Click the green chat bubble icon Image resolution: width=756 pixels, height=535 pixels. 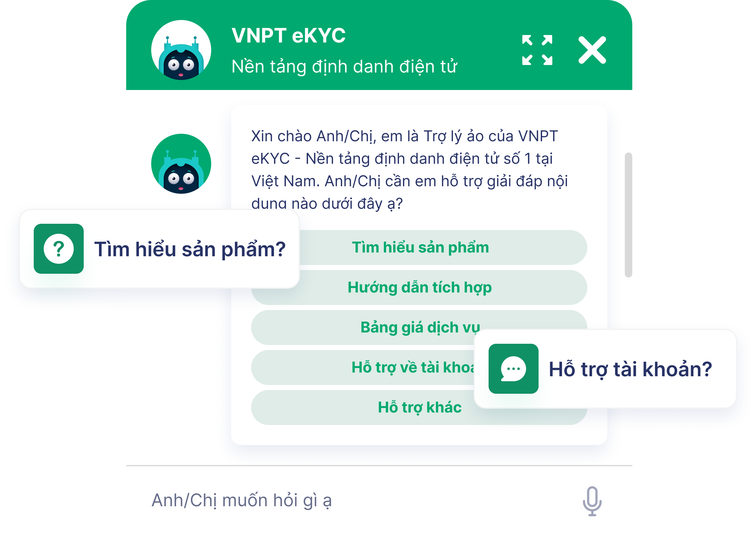(513, 369)
